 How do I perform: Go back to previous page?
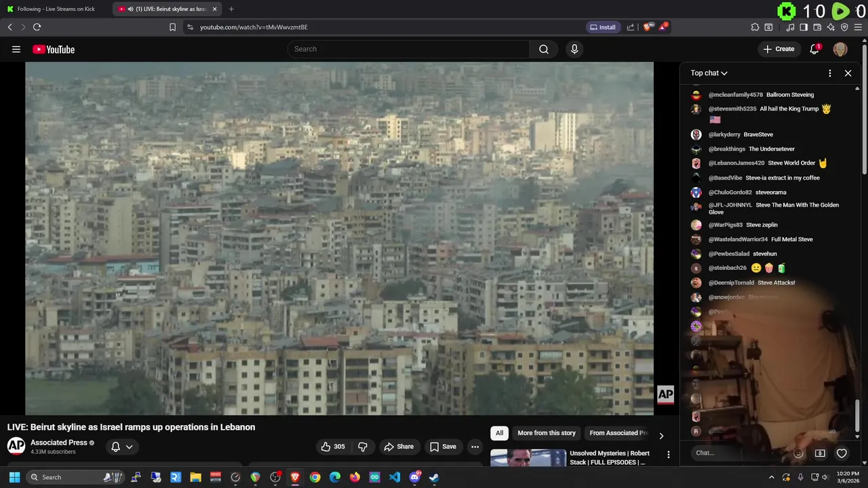point(9,27)
